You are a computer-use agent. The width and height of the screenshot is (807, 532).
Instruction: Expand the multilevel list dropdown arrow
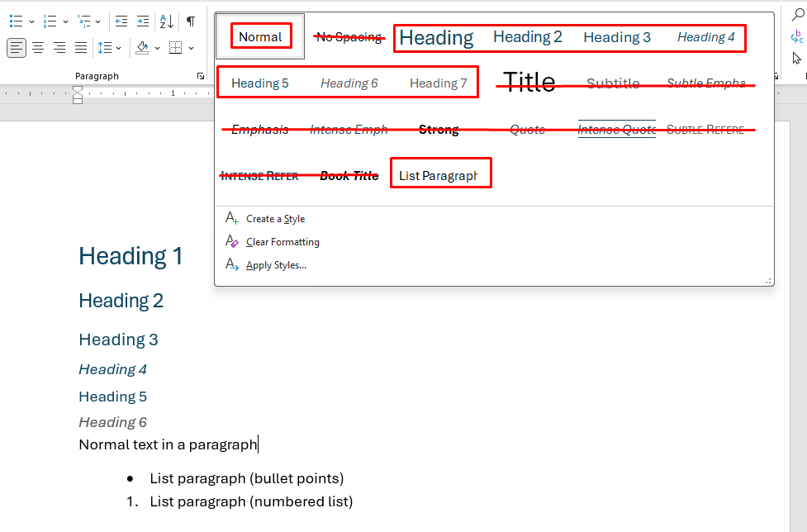(98, 21)
